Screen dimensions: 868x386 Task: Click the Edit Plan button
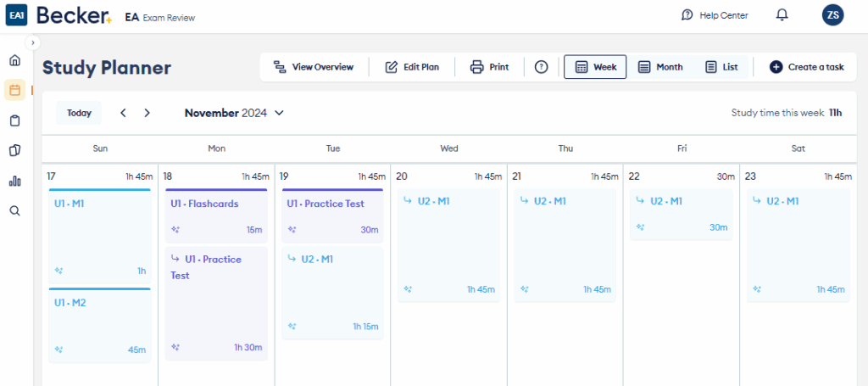(x=413, y=67)
